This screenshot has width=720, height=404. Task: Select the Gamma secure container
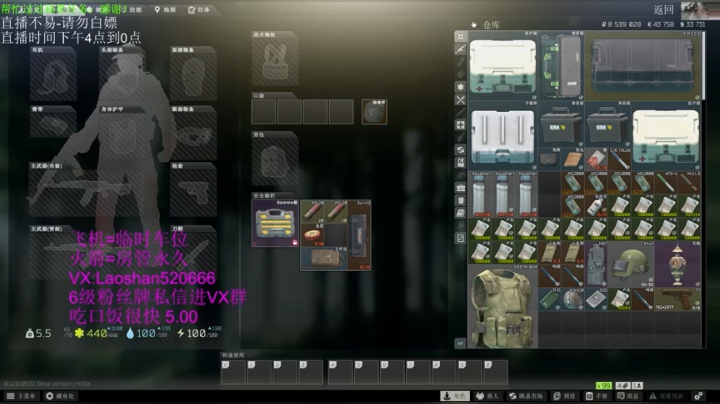click(x=275, y=223)
